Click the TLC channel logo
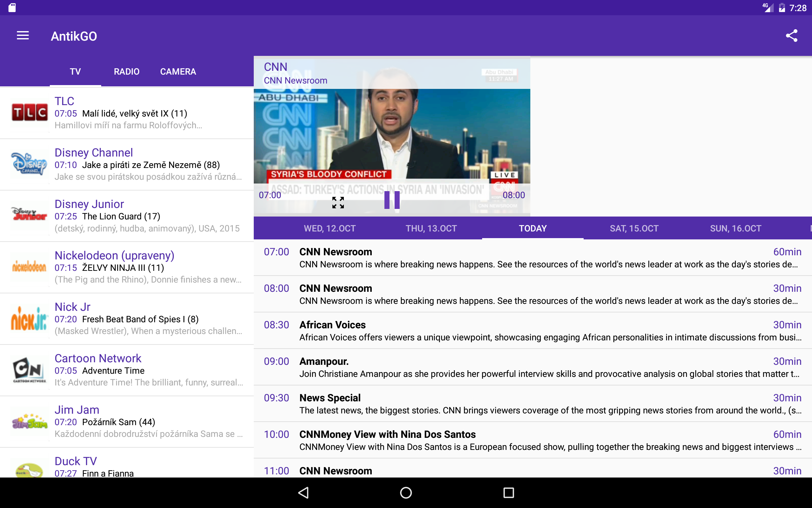 [29, 112]
